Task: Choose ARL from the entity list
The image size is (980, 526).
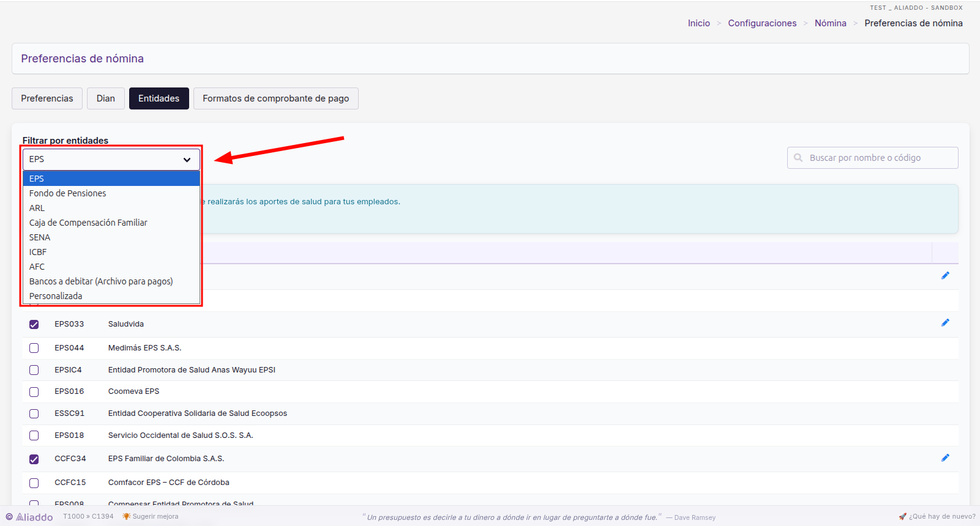Action: [x=111, y=208]
